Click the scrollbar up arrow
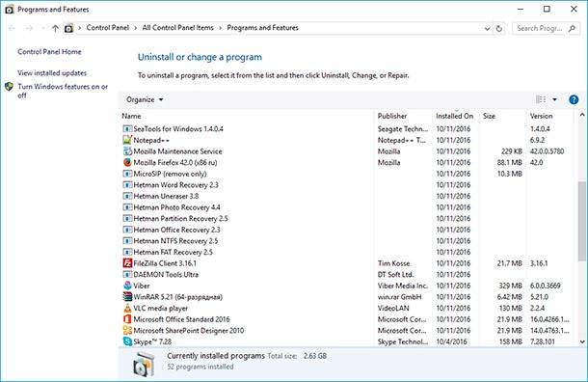This screenshot has height=382, width=588. pos(582,115)
